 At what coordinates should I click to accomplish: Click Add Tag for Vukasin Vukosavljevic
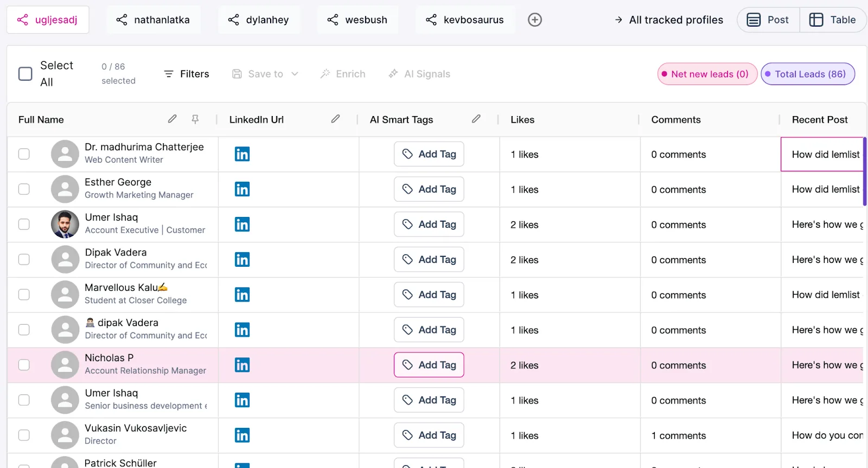[429, 435]
